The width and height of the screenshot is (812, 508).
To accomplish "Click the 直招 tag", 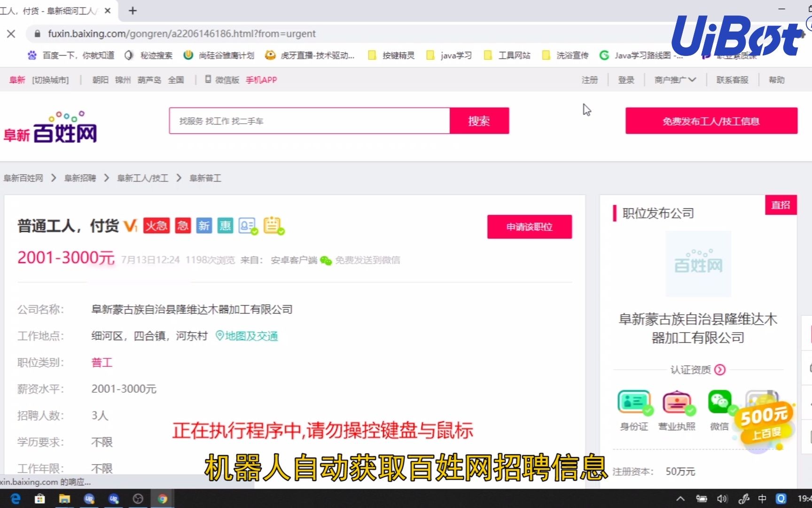I will 781,205.
